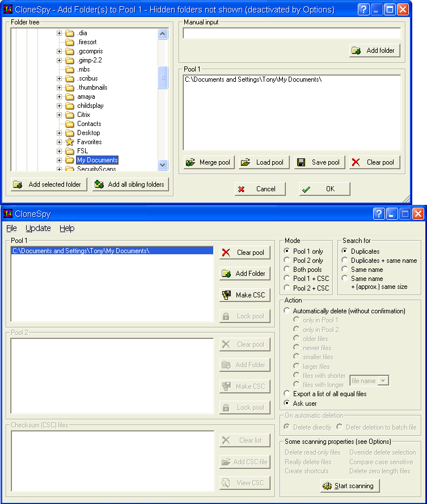
Task: Expand the .scribus folder node
Action: coord(59,78)
